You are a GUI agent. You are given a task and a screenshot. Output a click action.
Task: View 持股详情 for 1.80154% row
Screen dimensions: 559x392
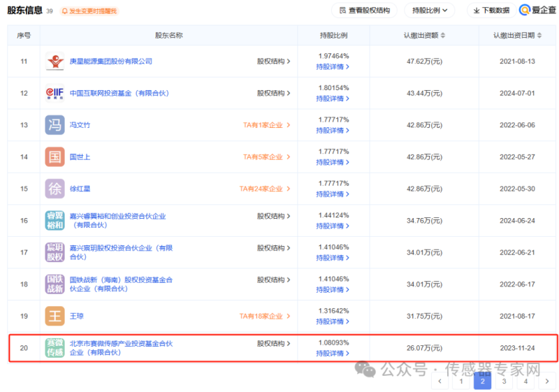(333, 99)
